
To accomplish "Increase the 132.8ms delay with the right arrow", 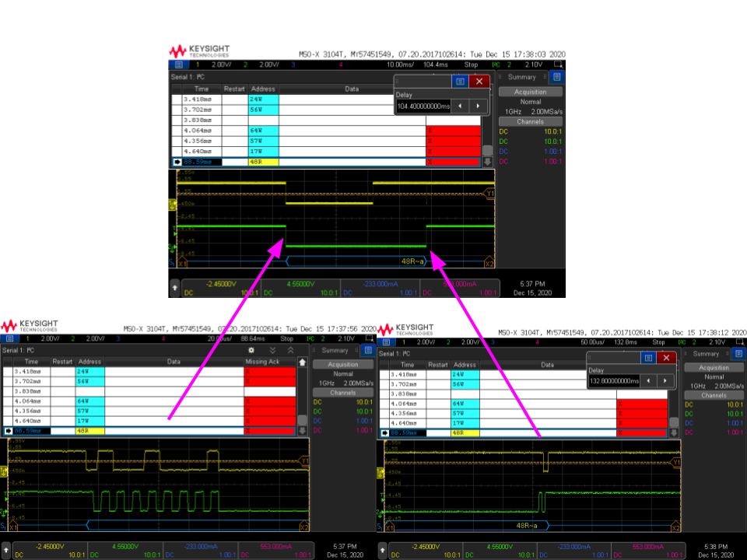I will pos(665,381).
